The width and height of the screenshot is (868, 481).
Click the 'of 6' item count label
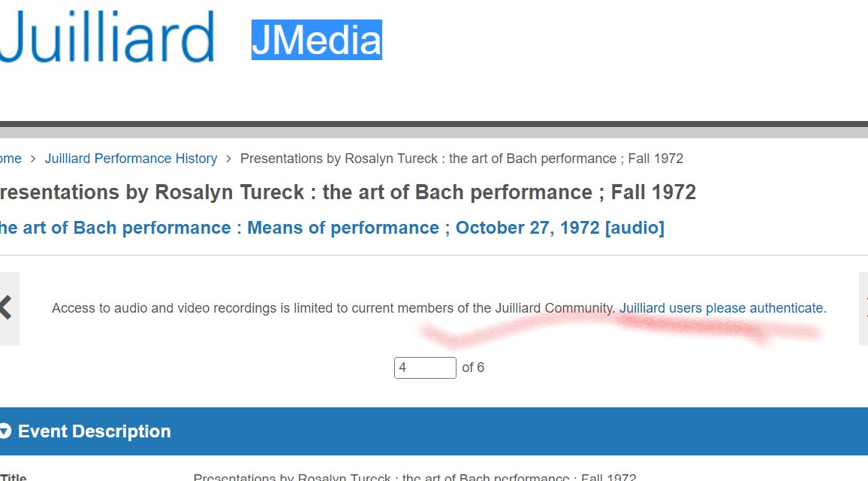click(x=473, y=368)
